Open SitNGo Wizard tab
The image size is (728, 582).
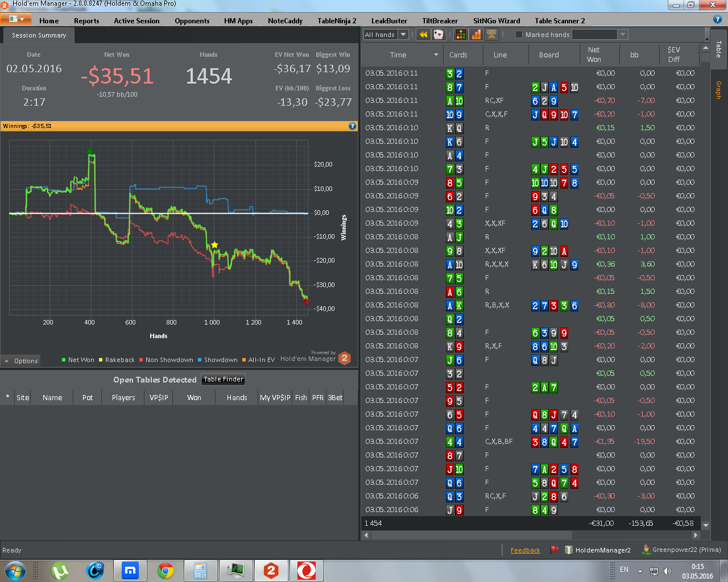(497, 21)
